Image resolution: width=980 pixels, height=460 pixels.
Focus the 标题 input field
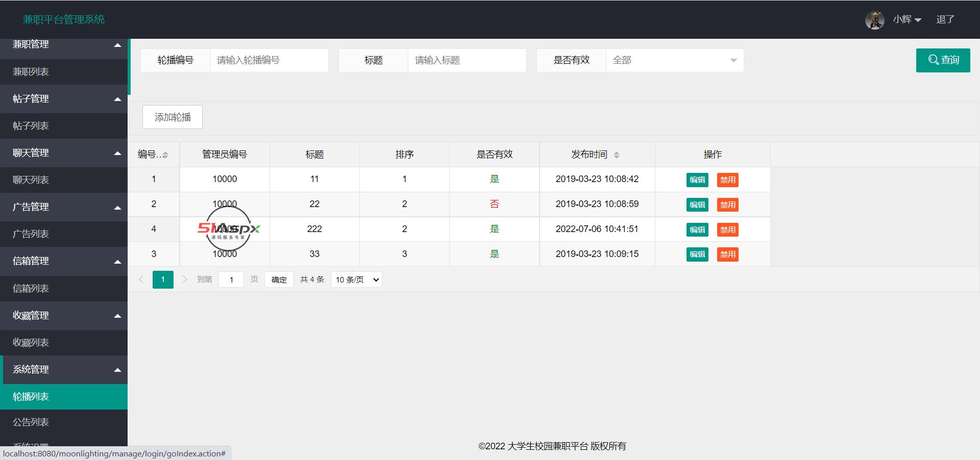467,60
